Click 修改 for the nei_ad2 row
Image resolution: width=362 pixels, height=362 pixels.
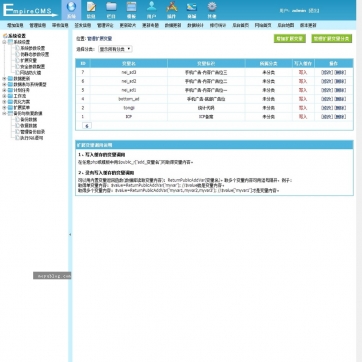pos(327,81)
